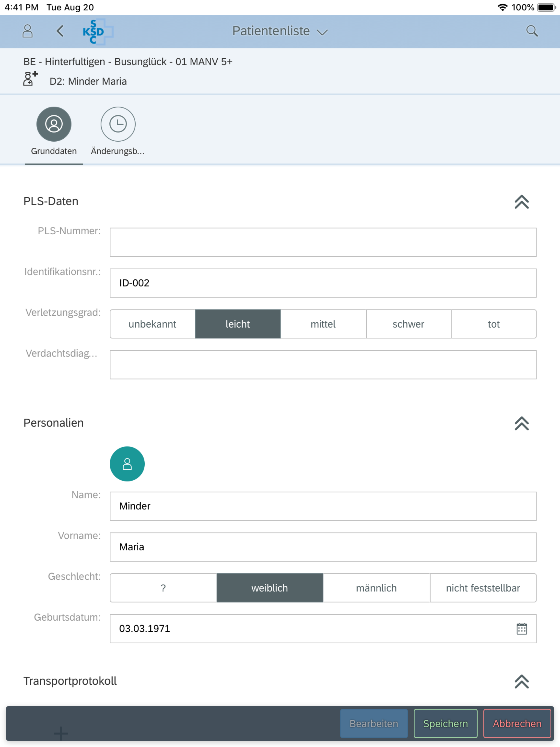Open search with the magnifier icon
The width and height of the screenshot is (560, 747).
[x=532, y=31]
